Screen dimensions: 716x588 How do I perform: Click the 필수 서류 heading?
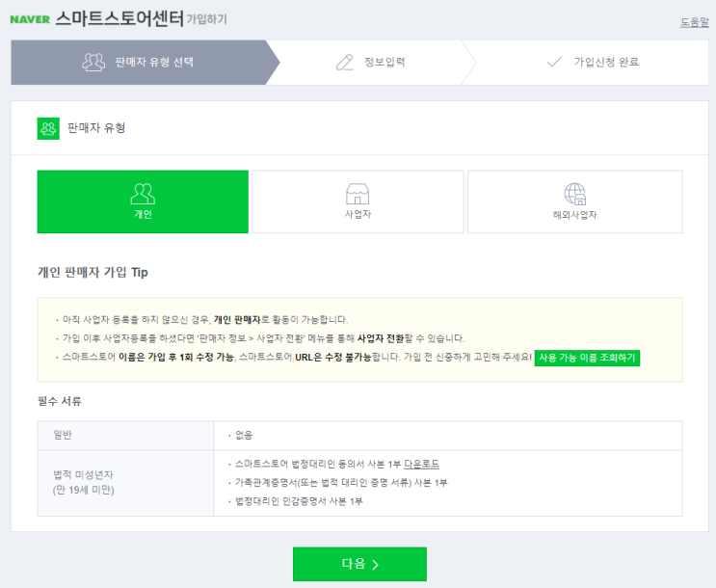[60, 401]
